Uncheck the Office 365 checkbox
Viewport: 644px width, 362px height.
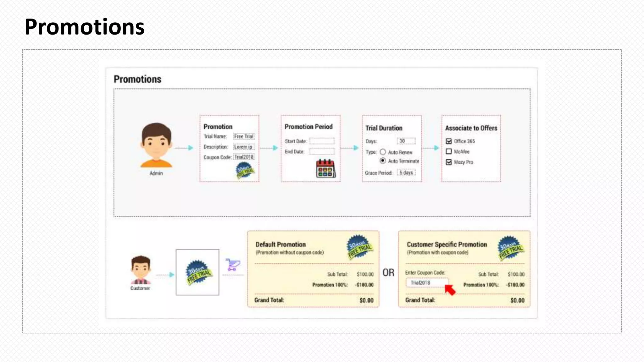click(x=449, y=141)
